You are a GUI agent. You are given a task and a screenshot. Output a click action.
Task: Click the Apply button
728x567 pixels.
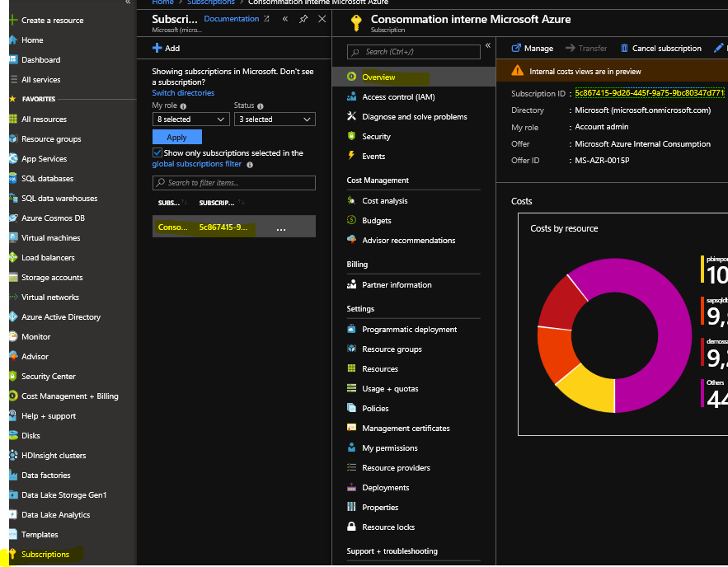(x=177, y=138)
